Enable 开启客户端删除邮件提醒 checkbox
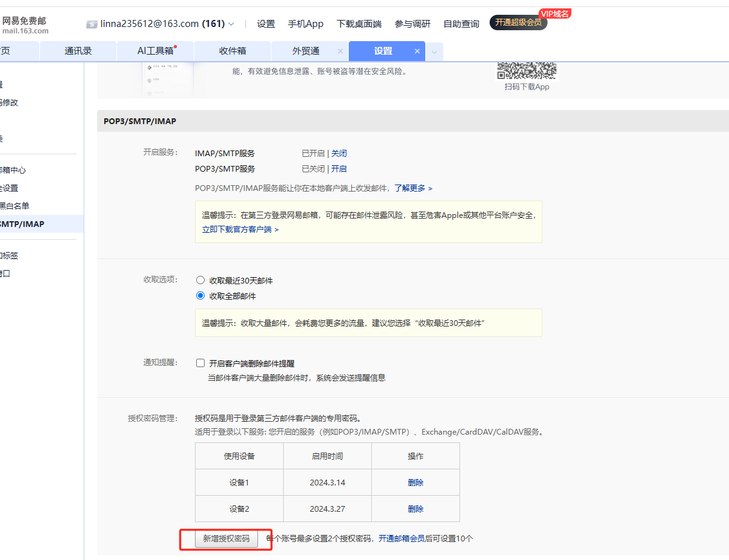 (200, 363)
